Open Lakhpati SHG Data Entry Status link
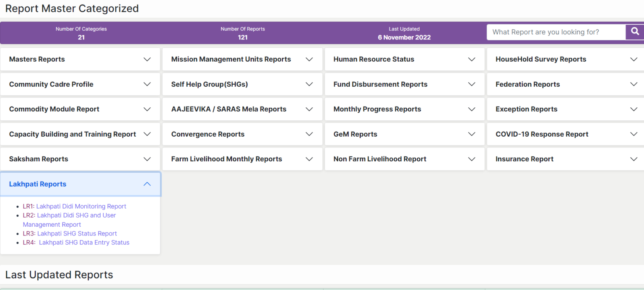This screenshot has width=644, height=290. pyautogui.click(x=84, y=243)
